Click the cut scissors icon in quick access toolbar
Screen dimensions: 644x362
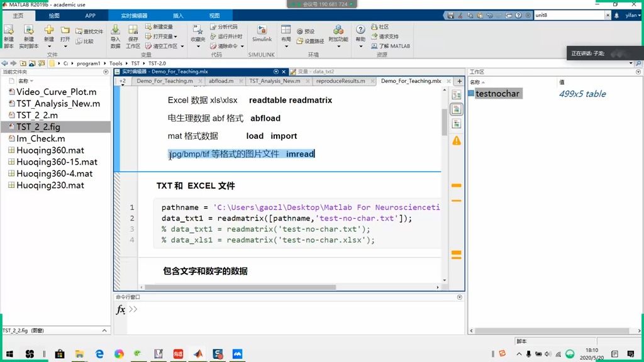coord(460,15)
